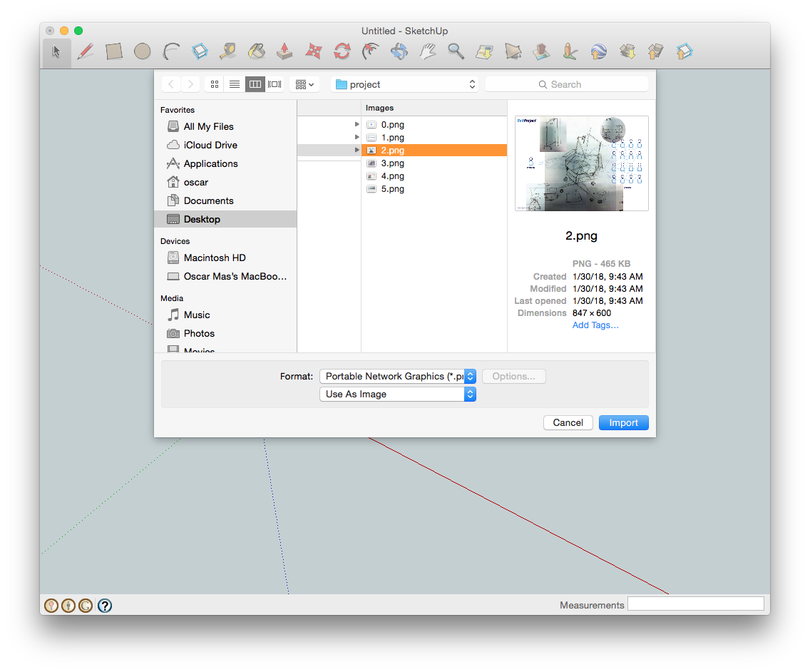Open the project folder path dropdown
810x672 pixels.
[404, 84]
